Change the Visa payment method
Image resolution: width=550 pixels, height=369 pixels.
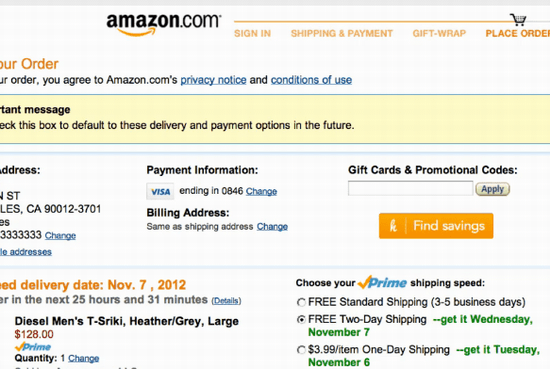(261, 191)
